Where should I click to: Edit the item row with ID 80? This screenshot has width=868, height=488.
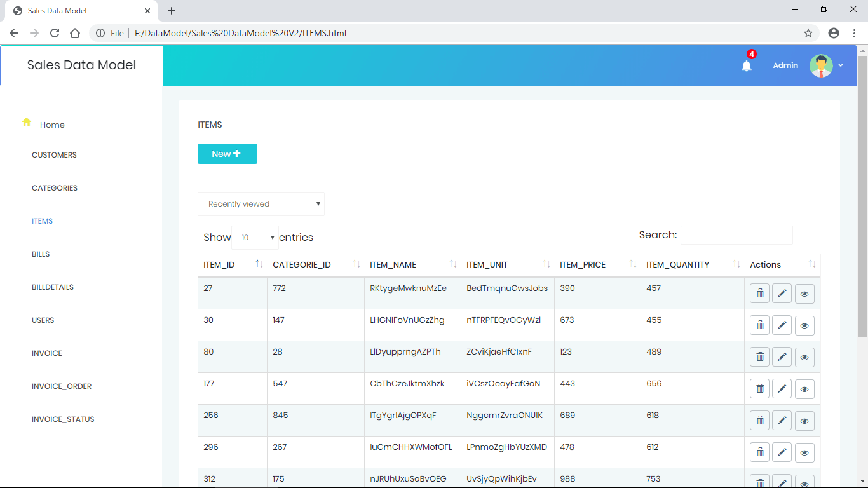coord(782,357)
